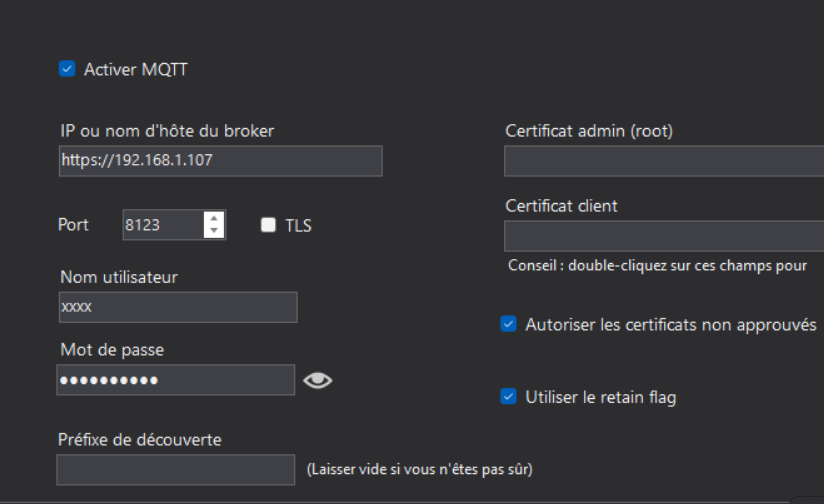
Task: Click the Préfixe de découverte field
Action: point(175,469)
